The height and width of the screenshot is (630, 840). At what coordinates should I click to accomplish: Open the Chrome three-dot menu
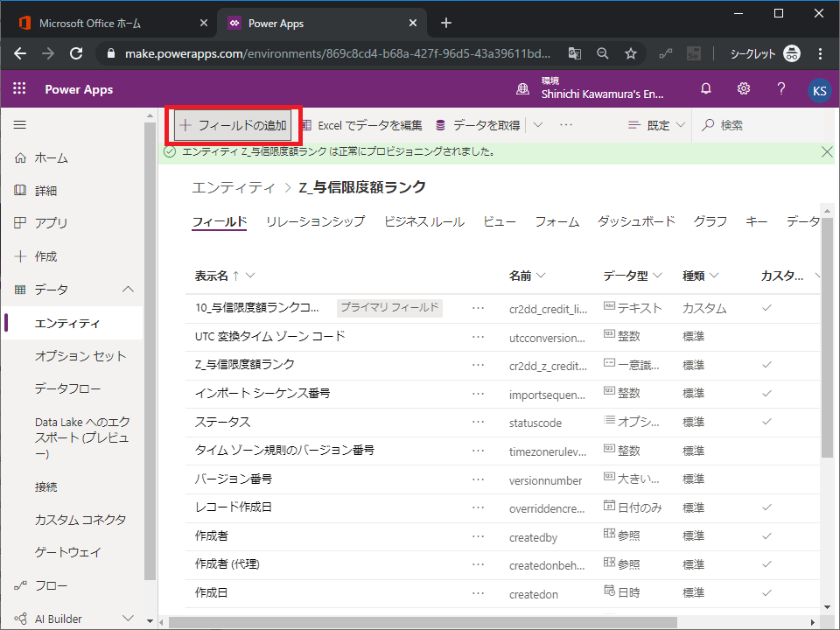(x=820, y=53)
